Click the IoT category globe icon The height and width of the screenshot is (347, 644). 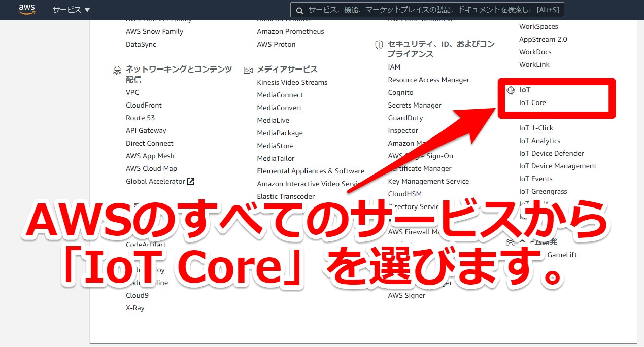click(x=511, y=90)
